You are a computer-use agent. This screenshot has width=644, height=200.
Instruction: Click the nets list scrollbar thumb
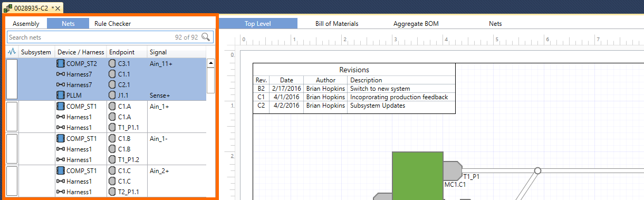click(211, 80)
